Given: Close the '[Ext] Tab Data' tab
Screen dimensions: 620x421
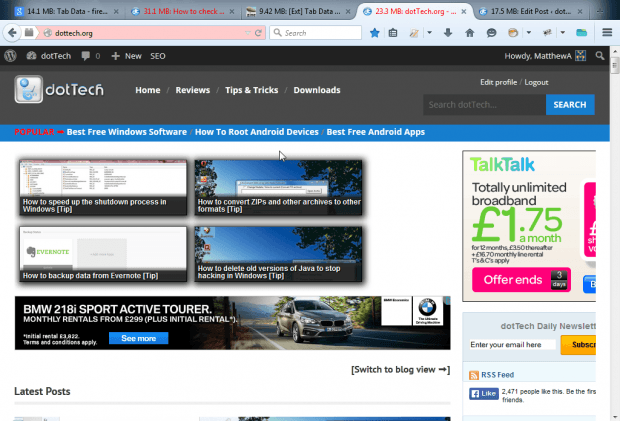Looking at the screenshot, I should tap(348, 12).
